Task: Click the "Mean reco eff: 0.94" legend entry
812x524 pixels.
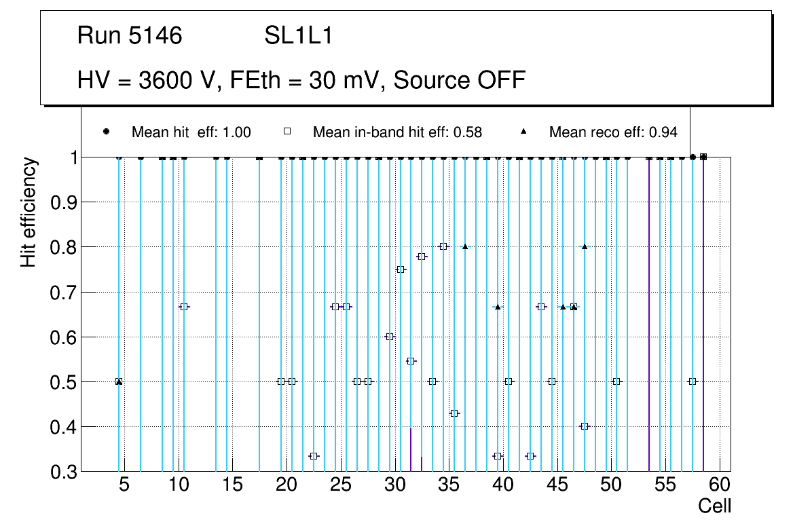Action: [x=613, y=132]
